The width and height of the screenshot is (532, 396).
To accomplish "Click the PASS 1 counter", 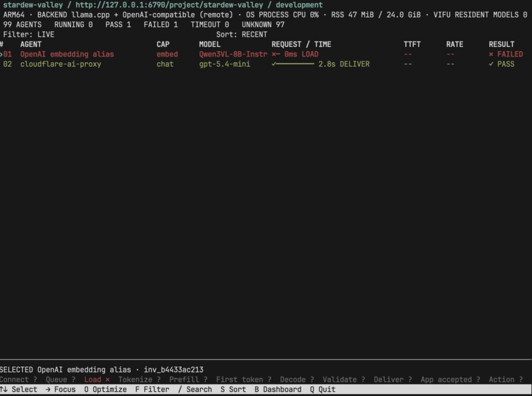I will click(x=118, y=25).
